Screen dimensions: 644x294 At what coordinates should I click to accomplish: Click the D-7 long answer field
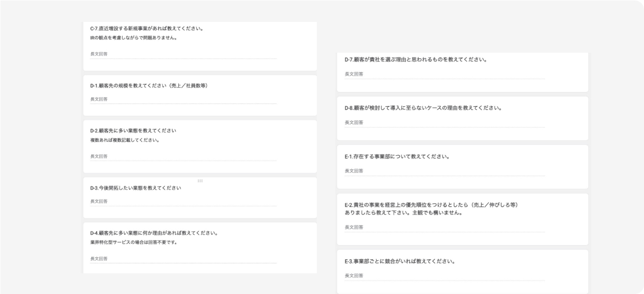click(444, 74)
